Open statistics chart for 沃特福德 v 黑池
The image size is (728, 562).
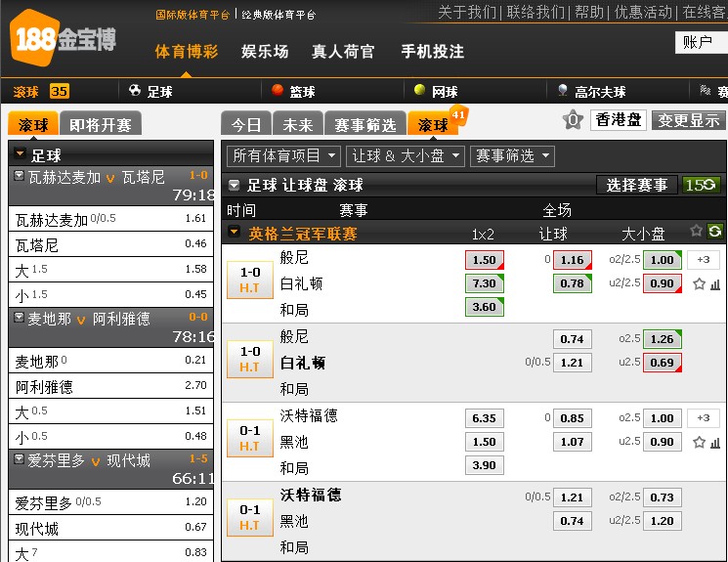715,443
